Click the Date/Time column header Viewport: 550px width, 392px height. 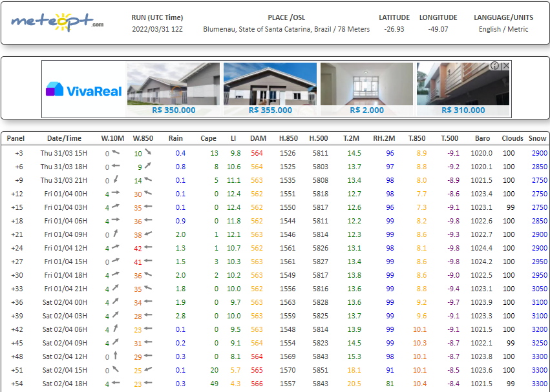click(x=64, y=138)
